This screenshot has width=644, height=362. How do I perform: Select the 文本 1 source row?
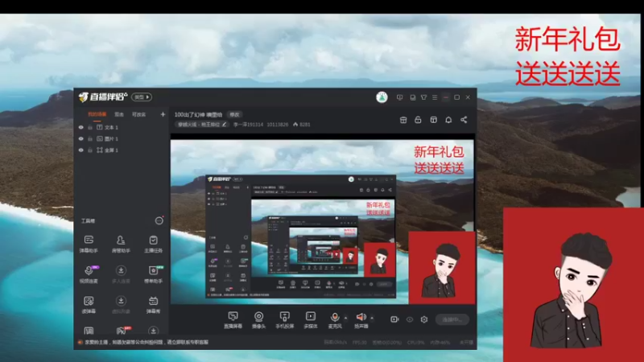[122, 127]
